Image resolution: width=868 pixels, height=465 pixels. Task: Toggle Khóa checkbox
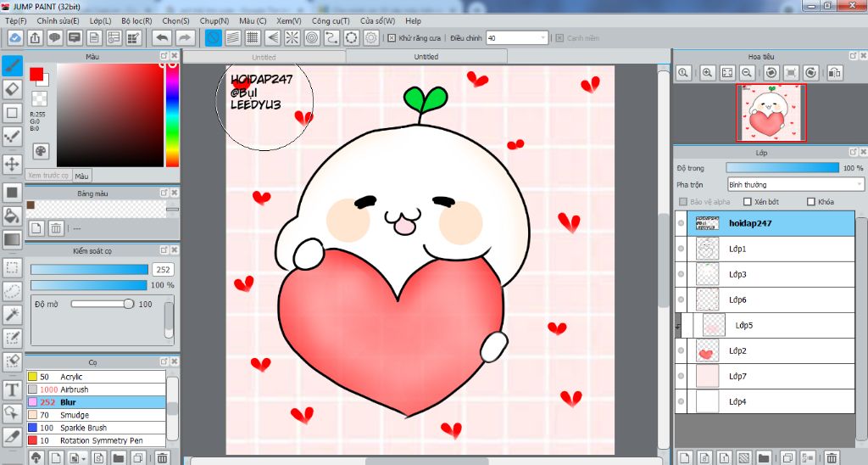(811, 202)
